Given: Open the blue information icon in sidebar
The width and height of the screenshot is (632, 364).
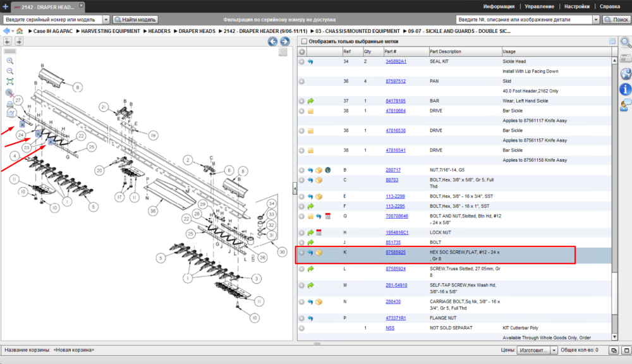Looking at the screenshot, I should [625, 89].
